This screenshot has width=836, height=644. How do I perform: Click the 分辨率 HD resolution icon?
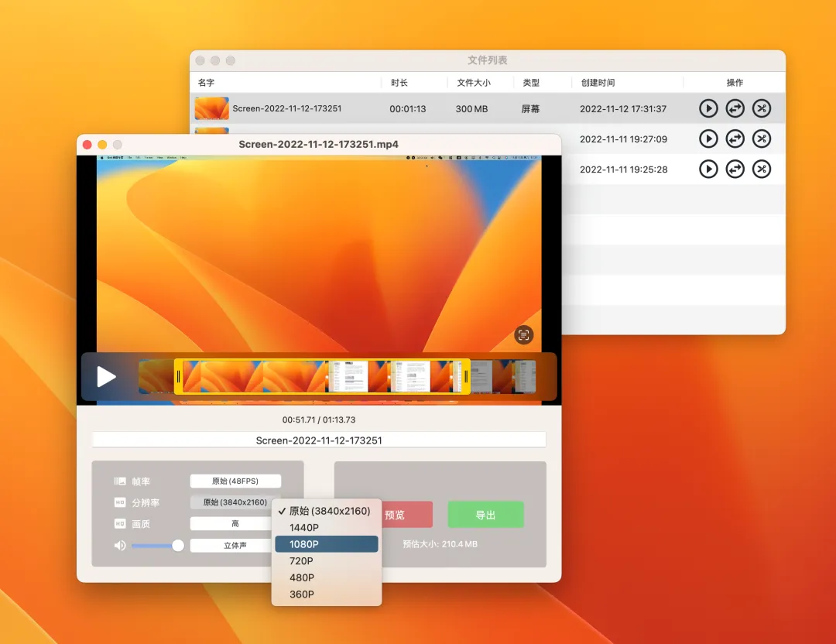[x=119, y=502]
